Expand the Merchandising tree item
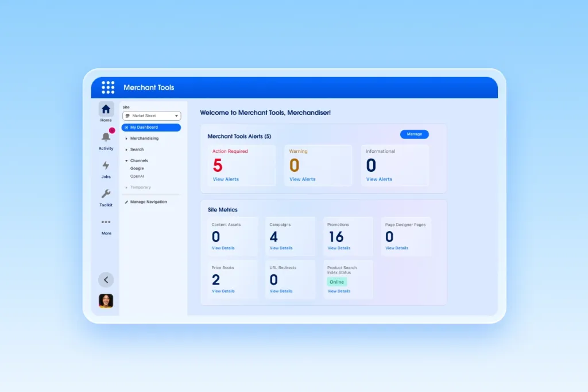The height and width of the screenshot is (392, 588). 126,139
